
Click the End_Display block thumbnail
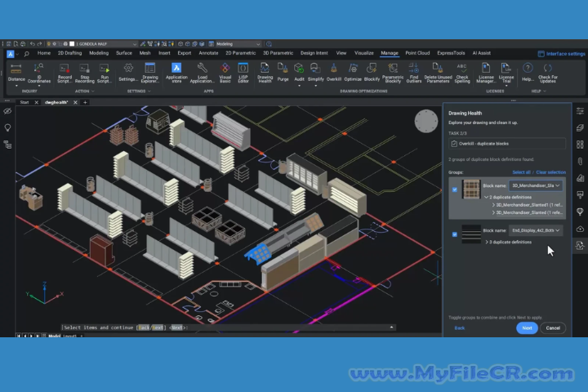pyautogui.click(x=471, y=234)
